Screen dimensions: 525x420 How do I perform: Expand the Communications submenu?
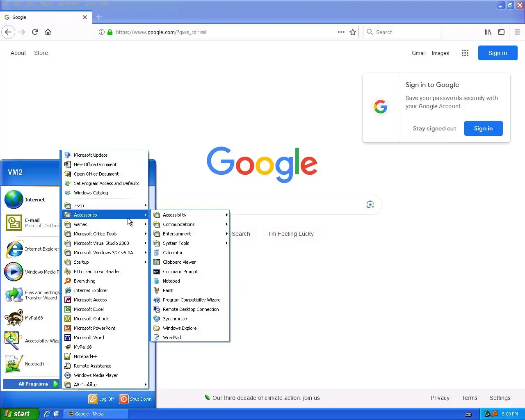click(190, 224)
